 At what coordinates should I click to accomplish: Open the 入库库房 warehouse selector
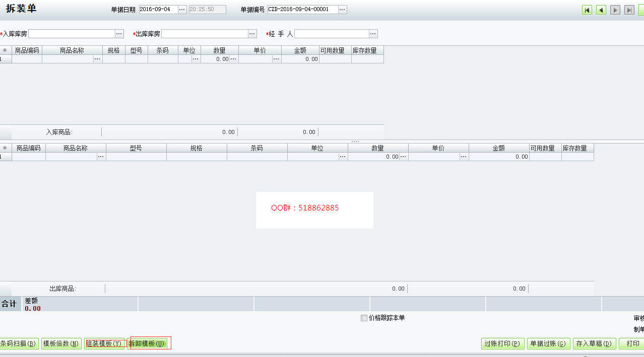point(119,34)
